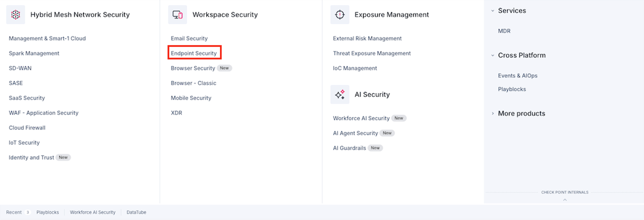The height and width of the screenshot is (220, 644).
Task: Expand the More products section
Action: pos(493,114)
